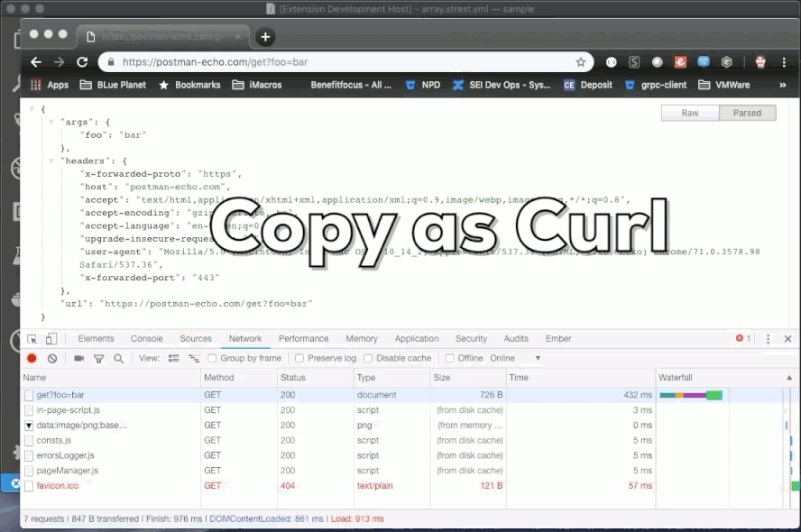Sort by the Waterfall column arrow
The width and height of the screenshot is (801, 532).
pos(789,378)
